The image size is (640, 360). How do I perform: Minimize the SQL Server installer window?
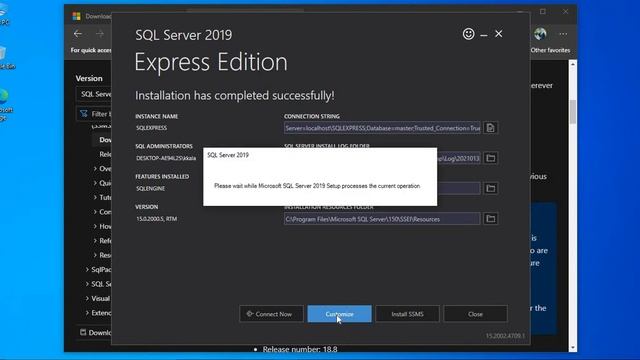pyautogui.click(x=484, y=35)
